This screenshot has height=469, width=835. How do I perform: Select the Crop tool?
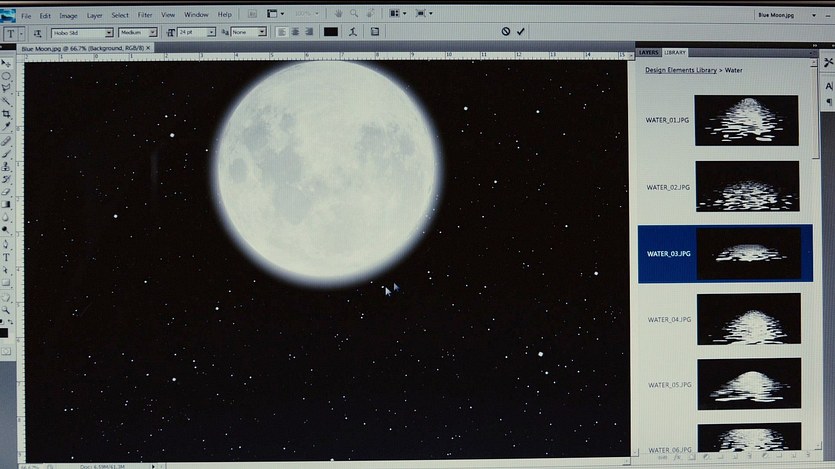(x=6, y=113)
